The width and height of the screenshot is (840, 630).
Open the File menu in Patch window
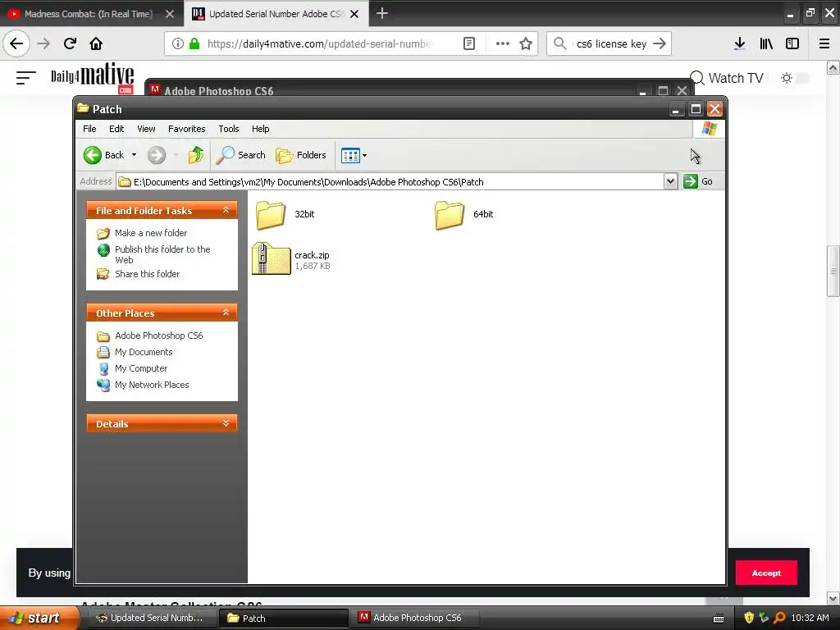point(89,129)
